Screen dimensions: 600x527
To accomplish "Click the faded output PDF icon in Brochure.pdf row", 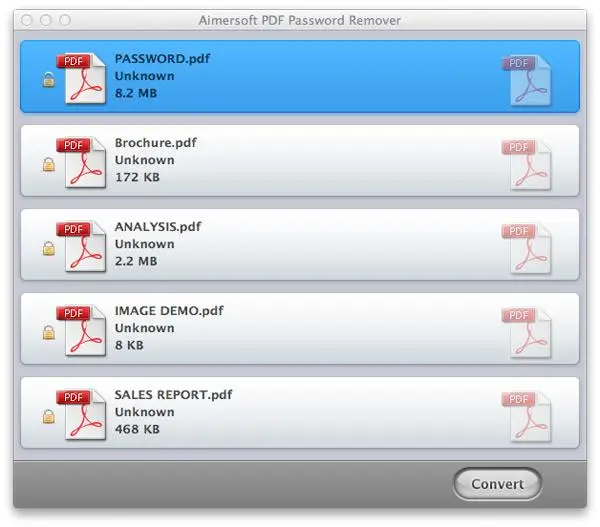I will pos(527,165).
